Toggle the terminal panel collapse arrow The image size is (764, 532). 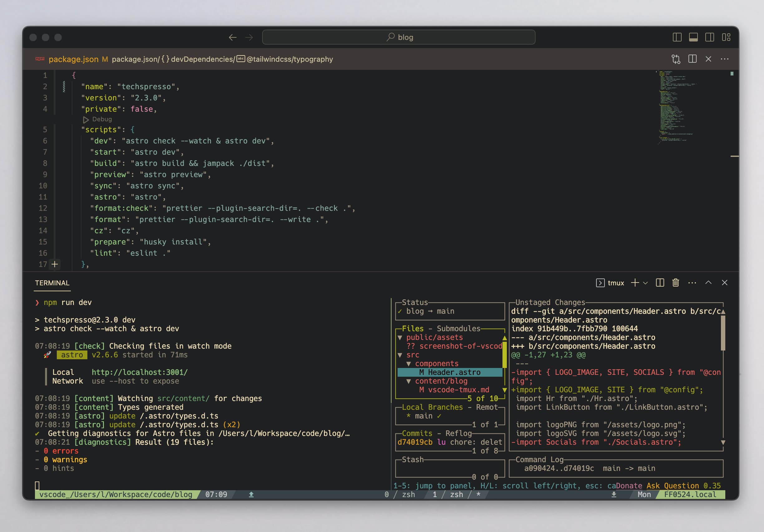[708, 283]
